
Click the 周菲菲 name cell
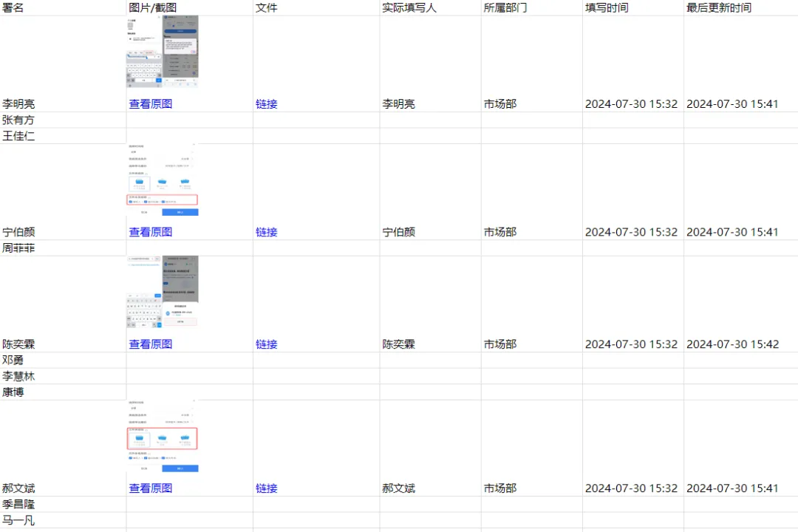click(x=18, y=248)
